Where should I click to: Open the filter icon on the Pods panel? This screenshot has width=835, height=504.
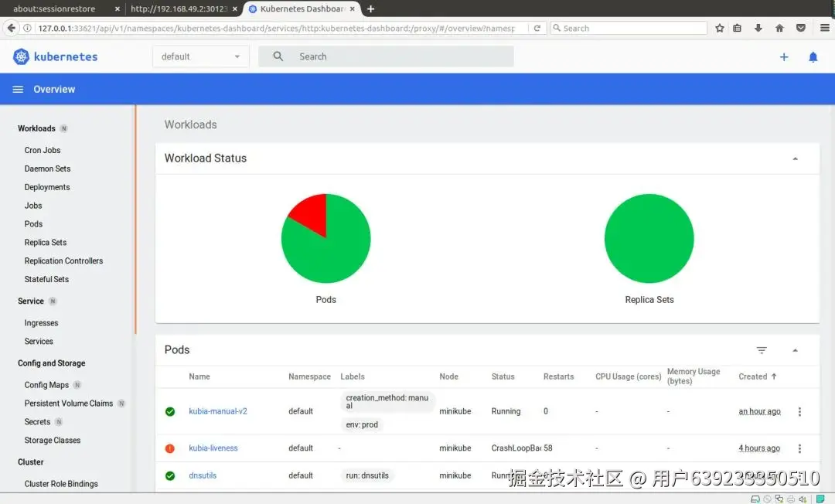point(762,349)
